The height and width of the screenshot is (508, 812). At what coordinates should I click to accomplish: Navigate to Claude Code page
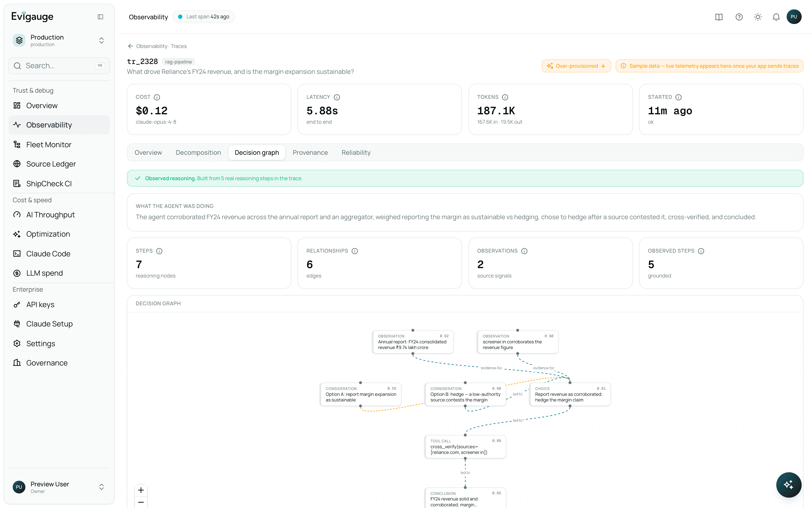(x=59, y=254)
